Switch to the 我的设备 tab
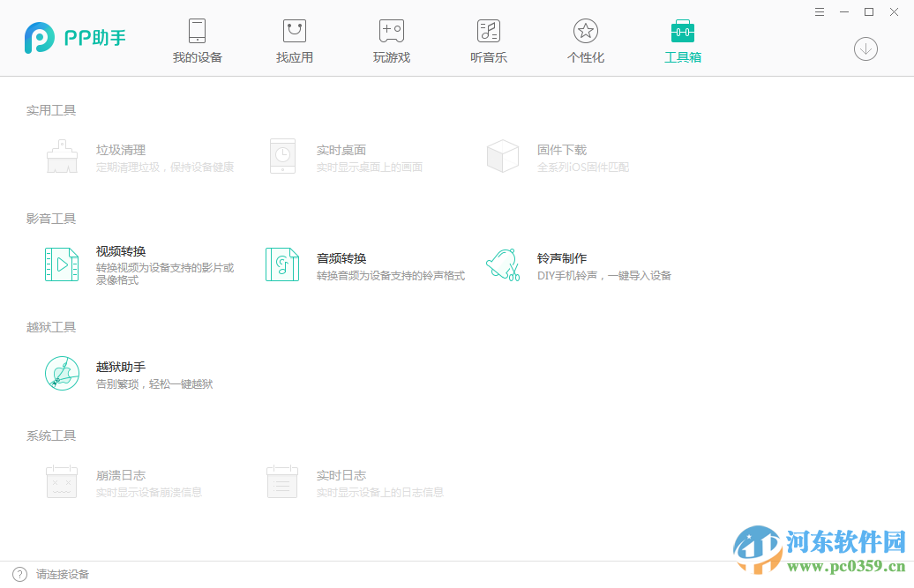This screenshot has height=588, width=914. tap(197, 40)
